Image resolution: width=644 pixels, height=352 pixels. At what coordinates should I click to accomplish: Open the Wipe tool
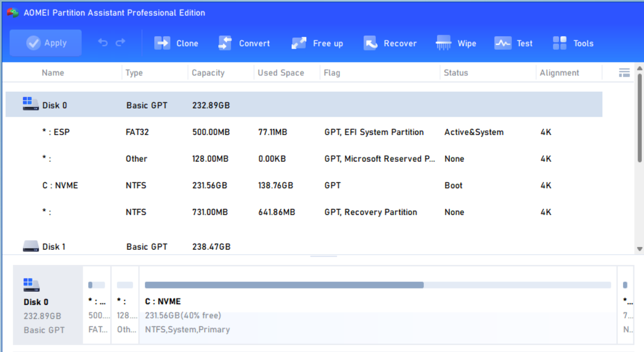click(x=456, y=44)
